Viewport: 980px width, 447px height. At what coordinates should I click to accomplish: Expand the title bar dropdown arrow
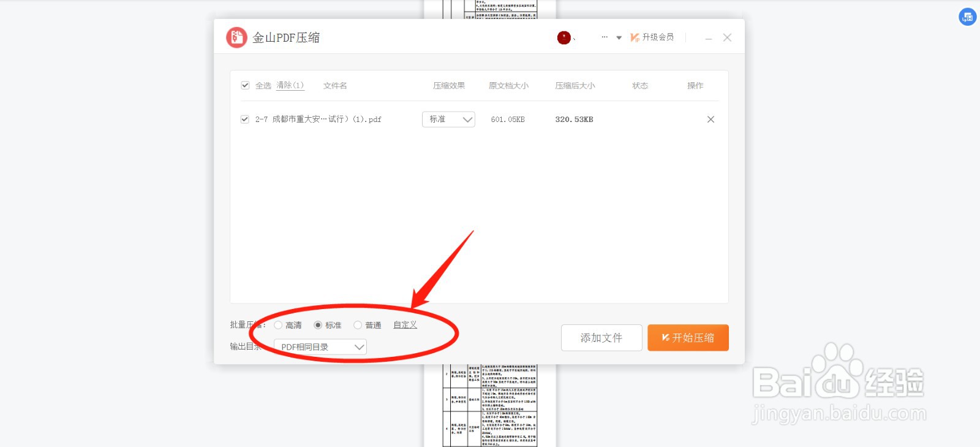[x=619, y=38]
